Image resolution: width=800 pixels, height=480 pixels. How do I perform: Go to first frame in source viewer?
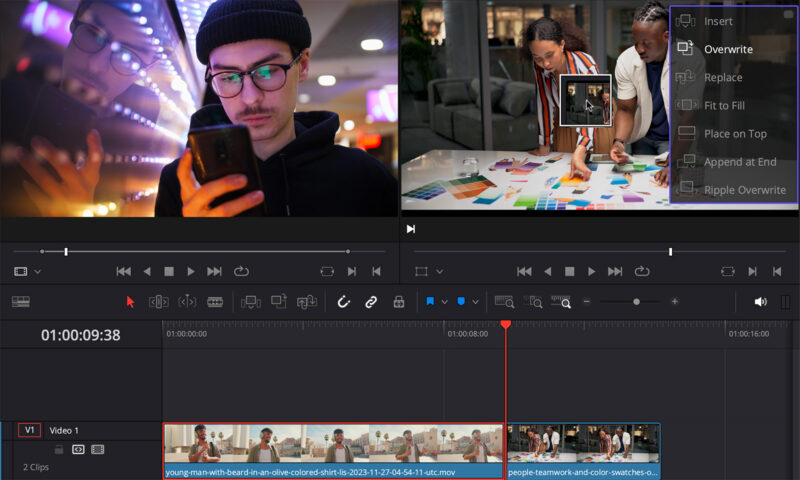tap(123, 271)
